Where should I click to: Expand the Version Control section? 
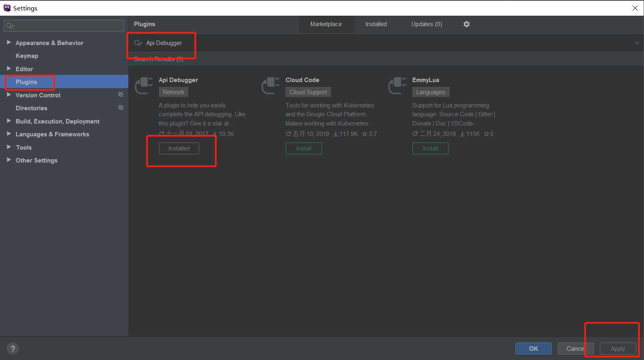(x=9, y=95)
